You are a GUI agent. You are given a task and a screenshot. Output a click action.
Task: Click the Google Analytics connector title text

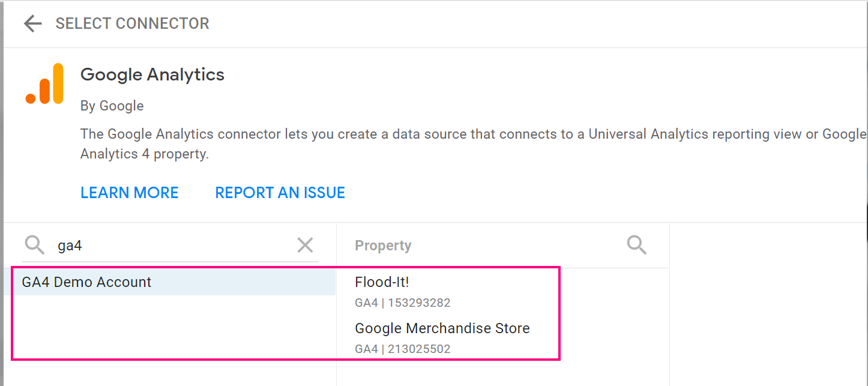click(x=152, y=75)
